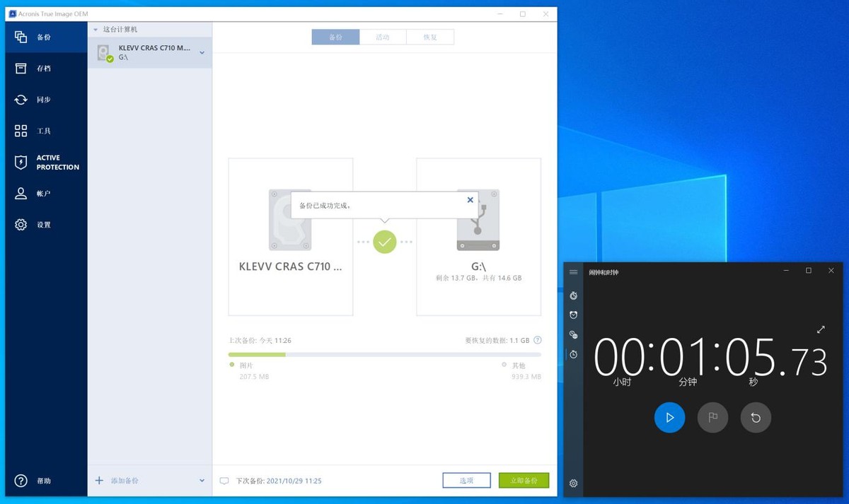Start the stopwatch with the play button
Image resolution: width=849 pixels, height=504 pixels.
pos(669,418)
